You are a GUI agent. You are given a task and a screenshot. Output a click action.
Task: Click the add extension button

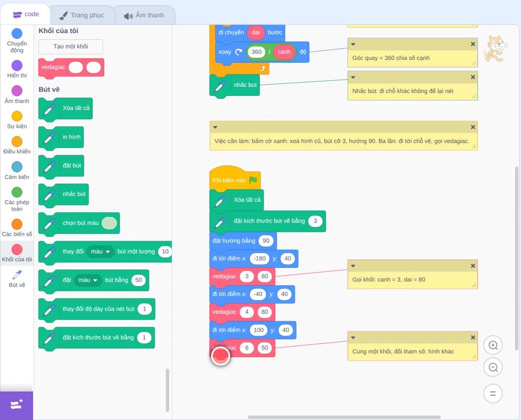pyautogui.click(x=17, y=405)
